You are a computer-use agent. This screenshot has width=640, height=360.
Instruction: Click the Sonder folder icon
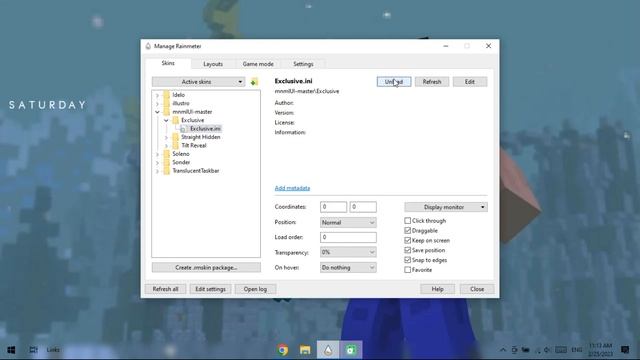coord(167,162)
